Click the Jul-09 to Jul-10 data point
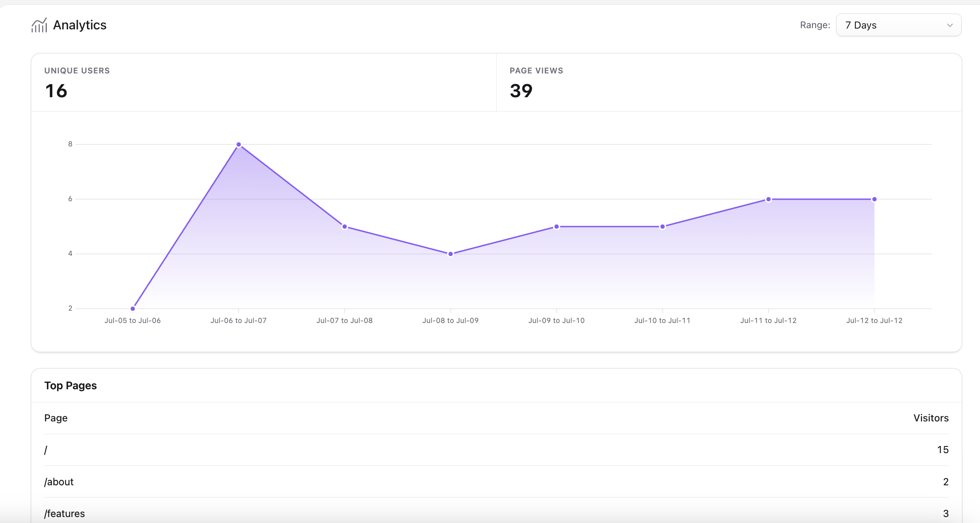 pyautogui.click(x=557, y=227)
